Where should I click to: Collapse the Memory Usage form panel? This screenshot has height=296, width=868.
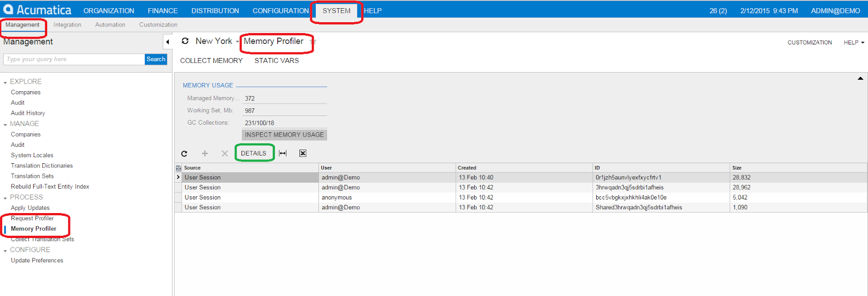[x=860, y=79]
